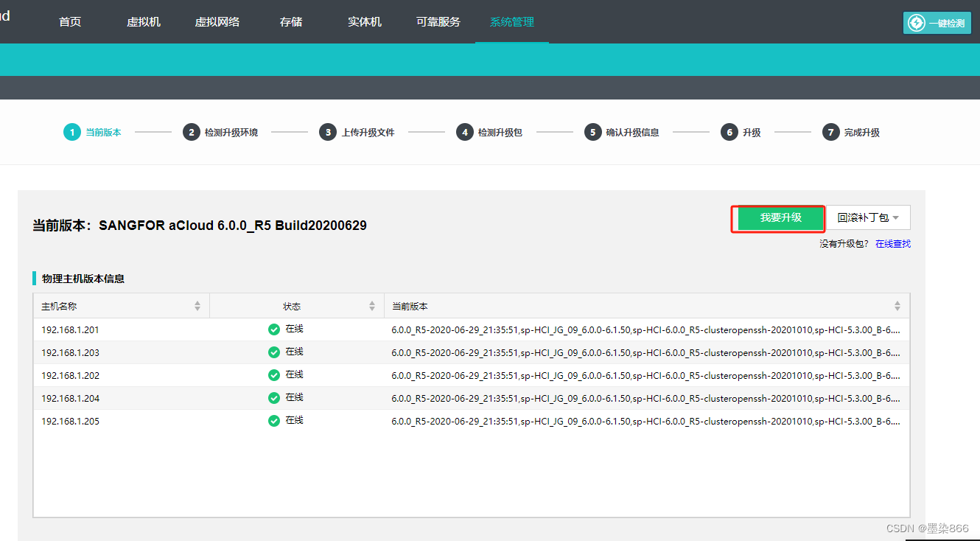This screenshot has height=541, width=980.
Task: Click step 4 circle 检测升级包
Action: coord(464,133)
